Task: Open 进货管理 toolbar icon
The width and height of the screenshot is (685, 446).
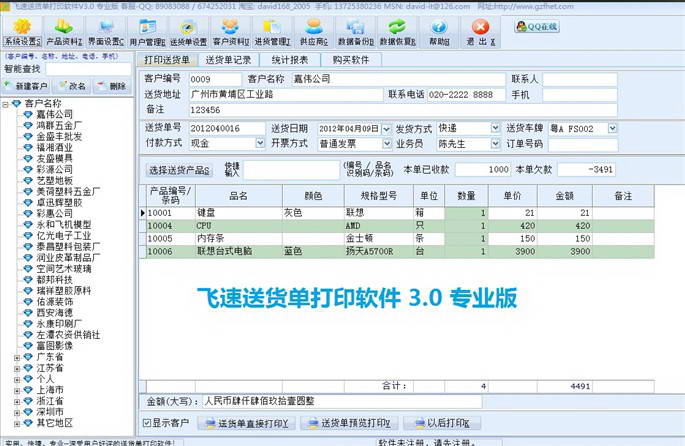Action: click(x=272, y=32)
